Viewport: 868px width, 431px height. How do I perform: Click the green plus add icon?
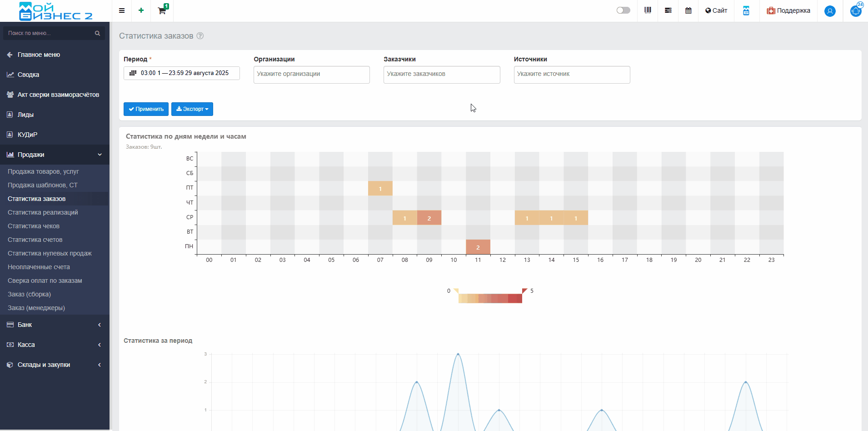pos(141,10)
